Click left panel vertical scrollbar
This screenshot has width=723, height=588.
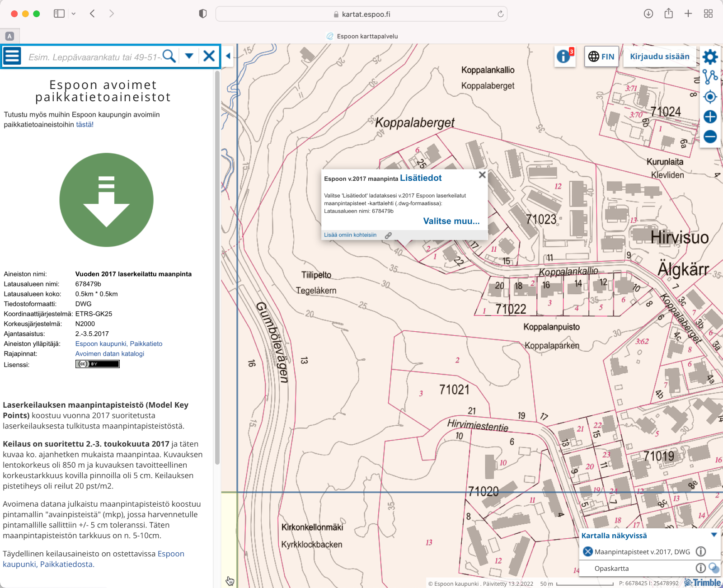(x=217, y=267)
